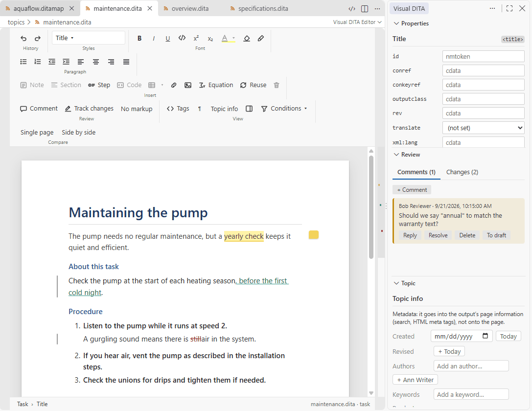Toggle the side panel icon next to Topic info
Image resolution: width=532 pixels, height=411 pixels.
click(249, 109)
